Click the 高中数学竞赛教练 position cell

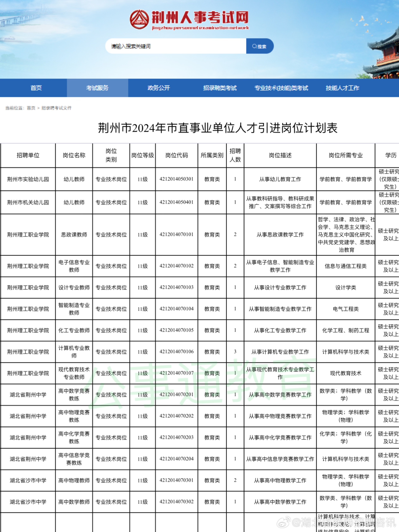click(x=74, y=394)
